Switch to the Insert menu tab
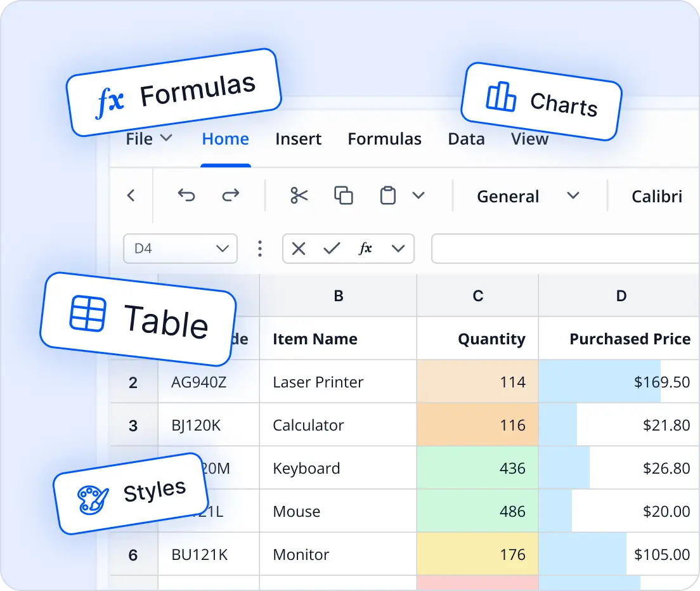 pyautogui.click(x=298, y=139)
